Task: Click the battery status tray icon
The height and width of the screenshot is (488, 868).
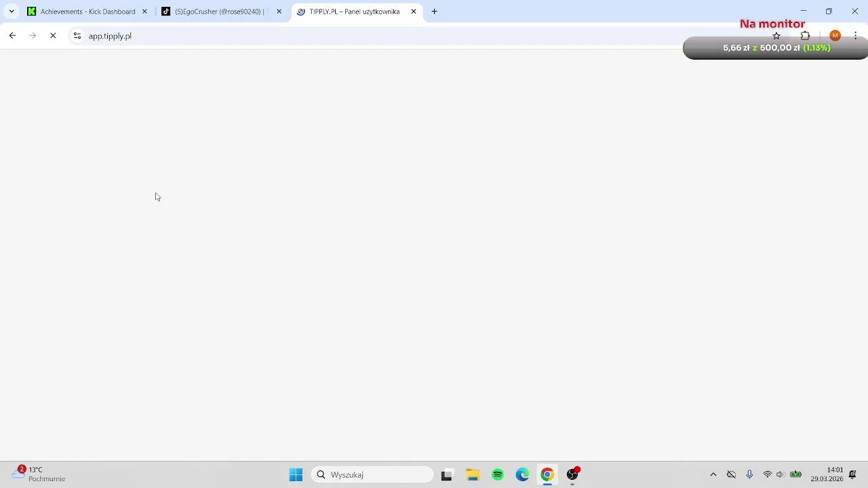Action: click(796, 475)
